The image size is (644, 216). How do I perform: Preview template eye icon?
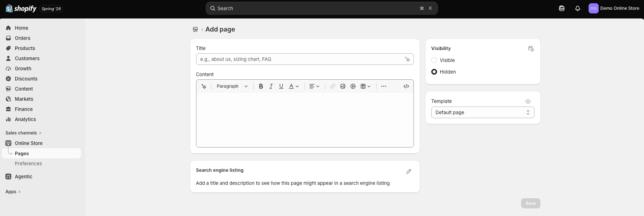pyautogui.click(x=528, y=101)
